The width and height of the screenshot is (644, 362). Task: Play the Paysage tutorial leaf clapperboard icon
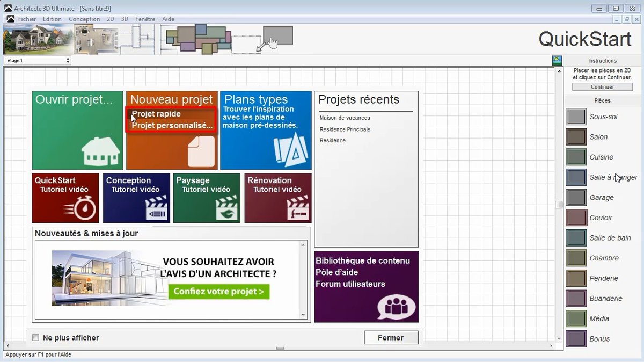click(227, 208)
